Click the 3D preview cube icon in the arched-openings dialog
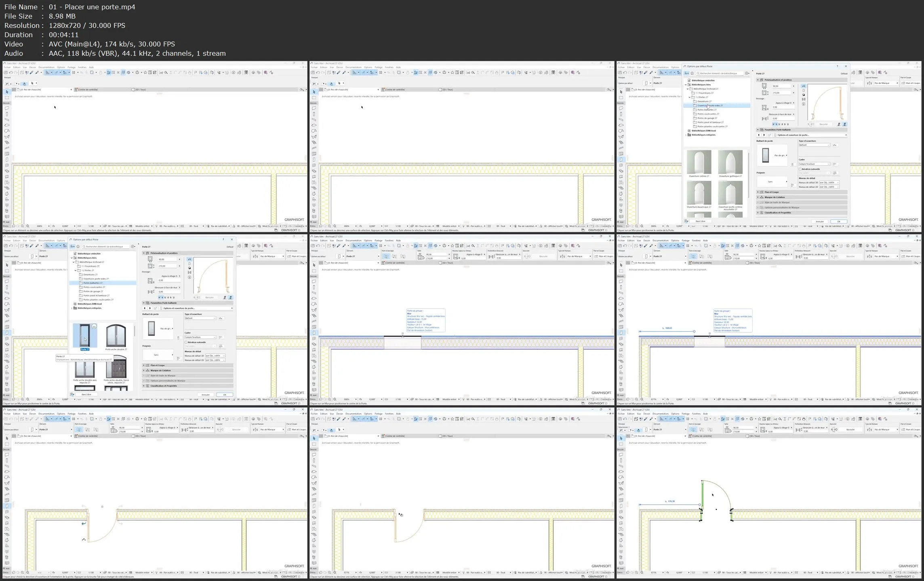This screenshot has height=581, width=924. (x=804, y=95)
